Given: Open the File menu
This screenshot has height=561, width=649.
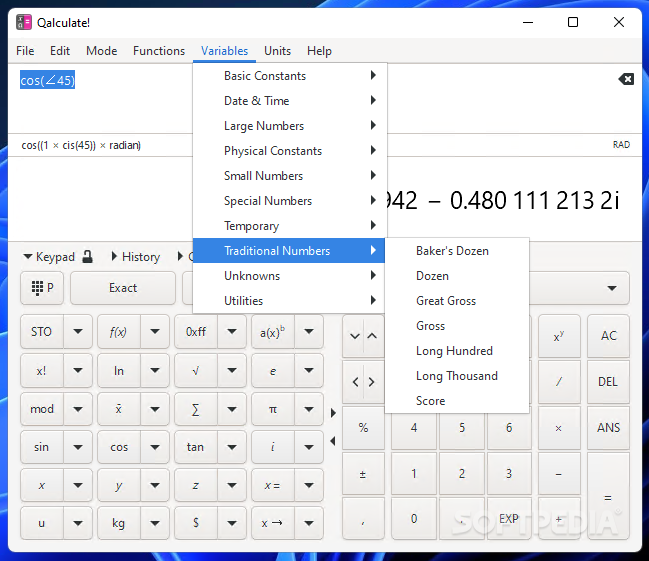Looking at the screenshot, I should (x=25, y=51).
